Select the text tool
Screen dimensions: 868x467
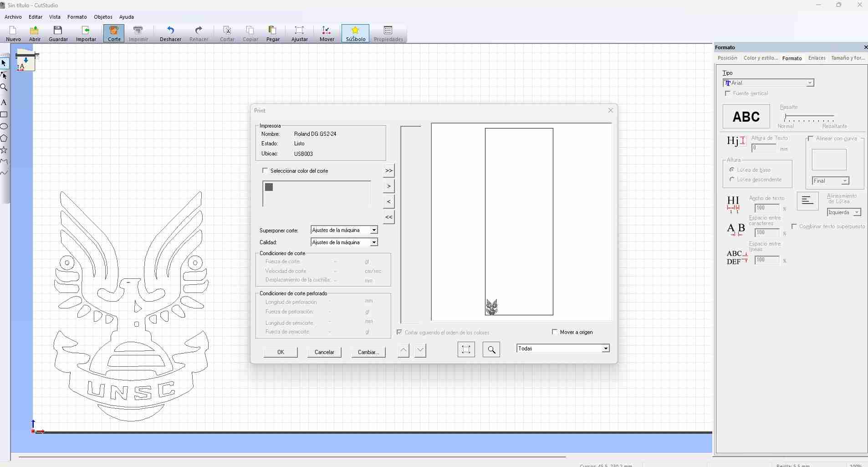click(4, 103)
